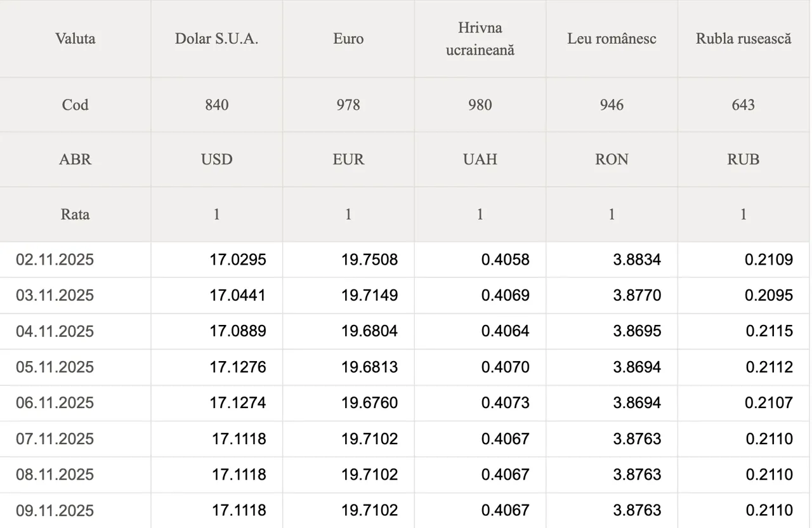Viewport: 812px width, 528px height.
Task: Select the Rubla rusească header cell
Action: (x=743, y=39)
